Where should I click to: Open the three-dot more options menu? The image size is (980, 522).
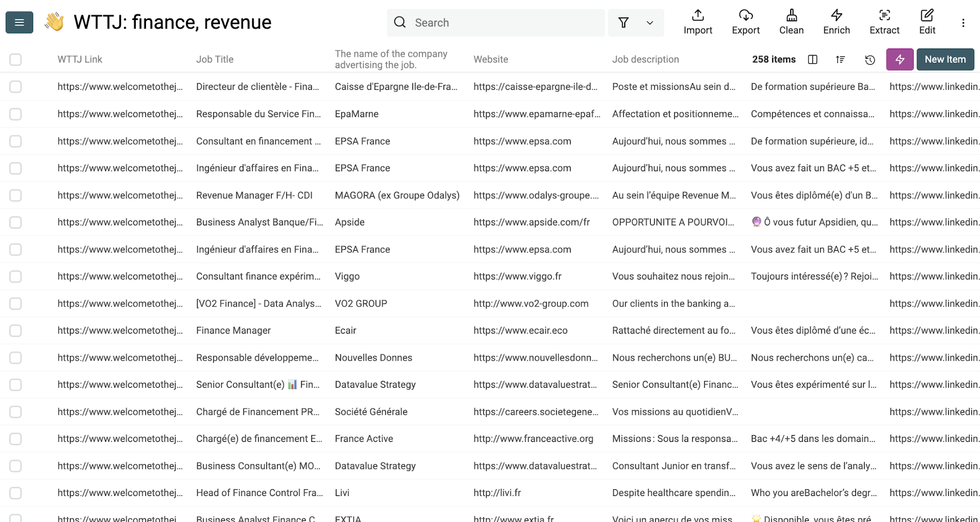(x=963, y=23)
